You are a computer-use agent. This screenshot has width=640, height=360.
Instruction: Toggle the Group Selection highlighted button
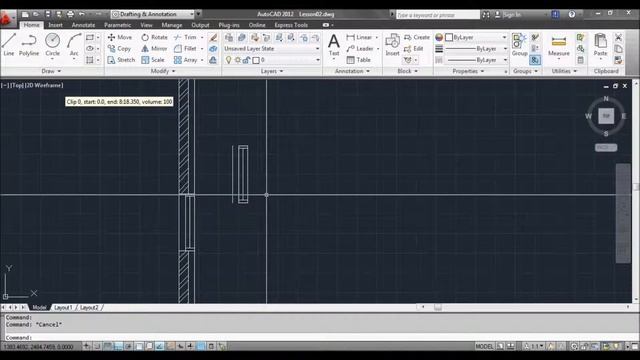click(535, 60)
